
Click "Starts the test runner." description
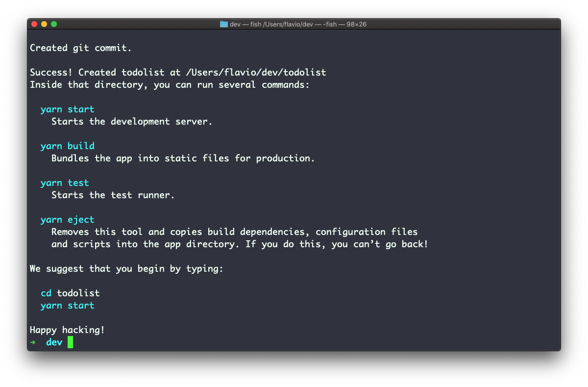click(113, 195)
